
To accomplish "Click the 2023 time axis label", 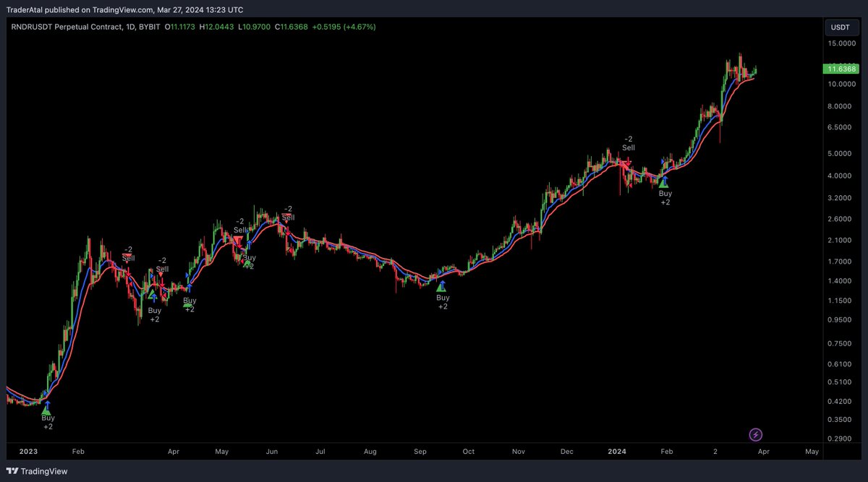I will coord(28,452).
